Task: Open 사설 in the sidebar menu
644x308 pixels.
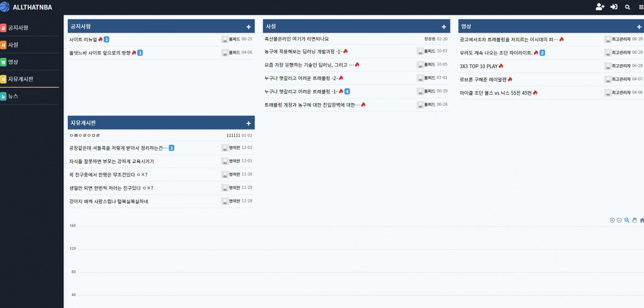Action: (13, 45)
